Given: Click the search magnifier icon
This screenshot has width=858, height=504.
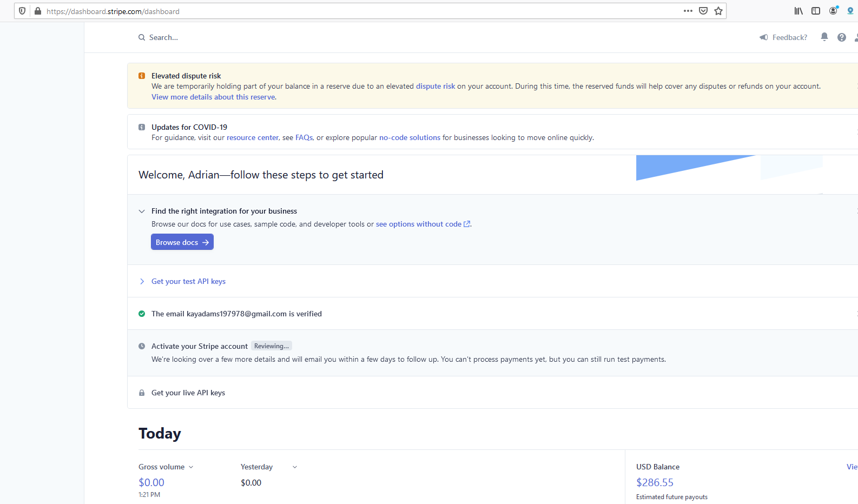Looking at the screenshot, I should 142,37.
